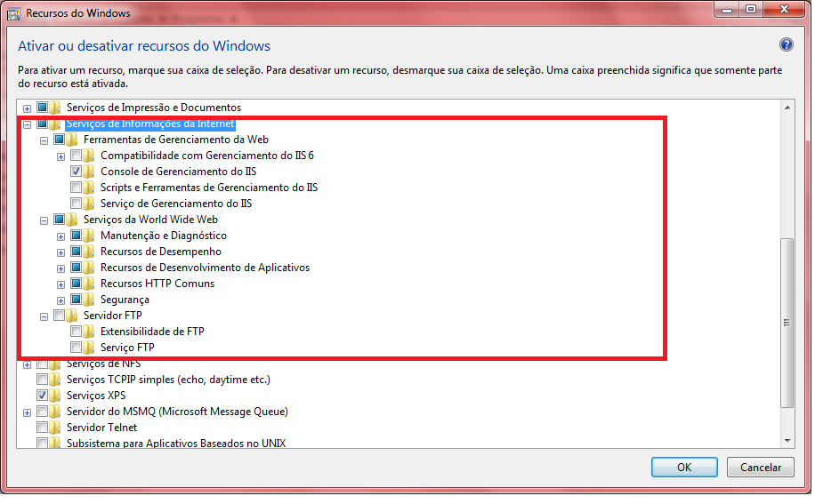815x504 pixels.
Task: Click the folder icon next to Servidor Telnet
Action: [56, 428]
